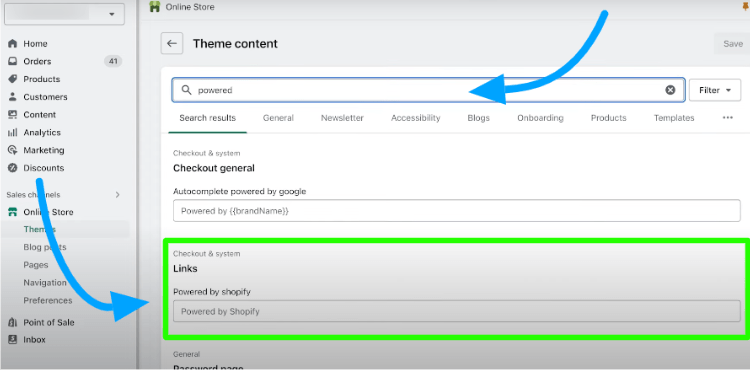Click 'Autocomplete powered by google' label

tap(239, 191)
